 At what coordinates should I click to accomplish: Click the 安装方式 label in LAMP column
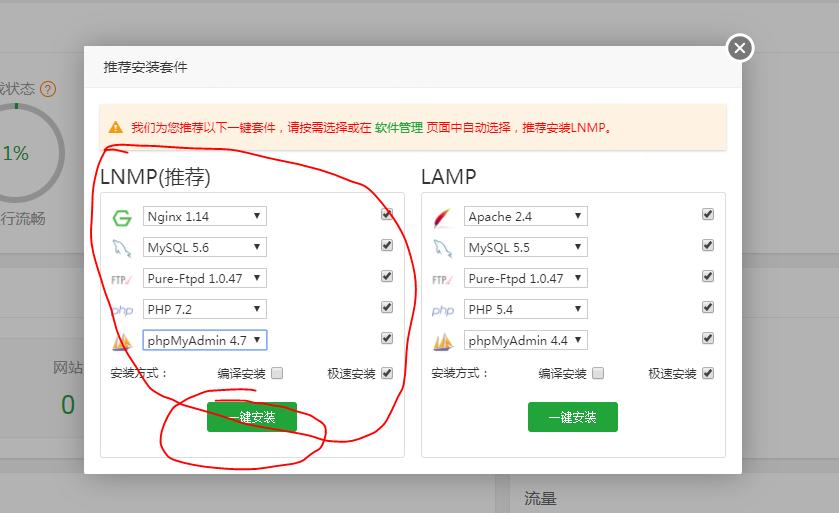coord(460,373)
